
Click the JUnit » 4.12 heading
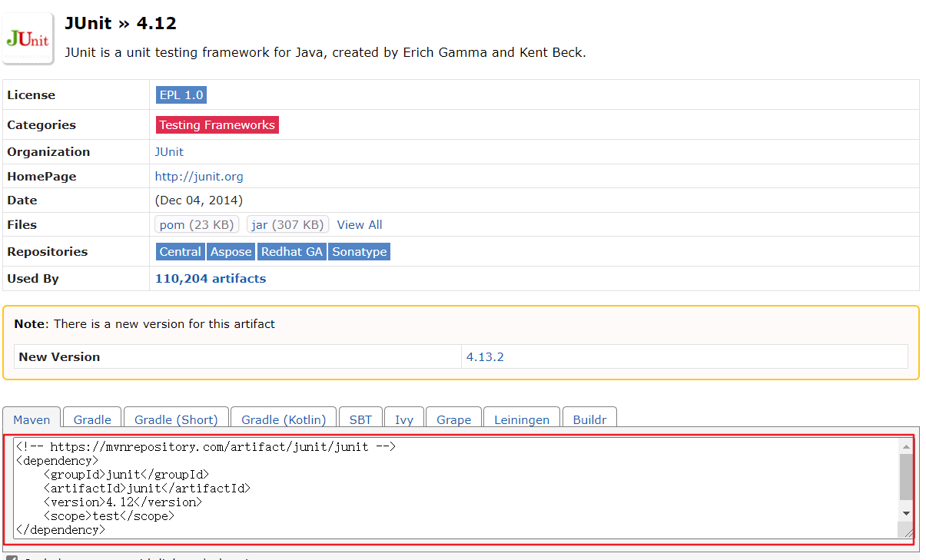pos(121,23)
